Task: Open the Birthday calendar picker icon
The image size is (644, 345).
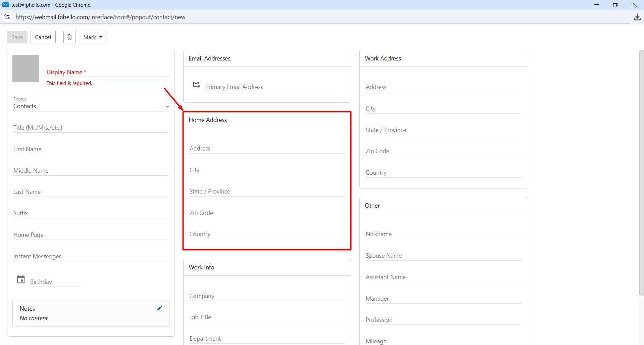Action: coord(21,279)
